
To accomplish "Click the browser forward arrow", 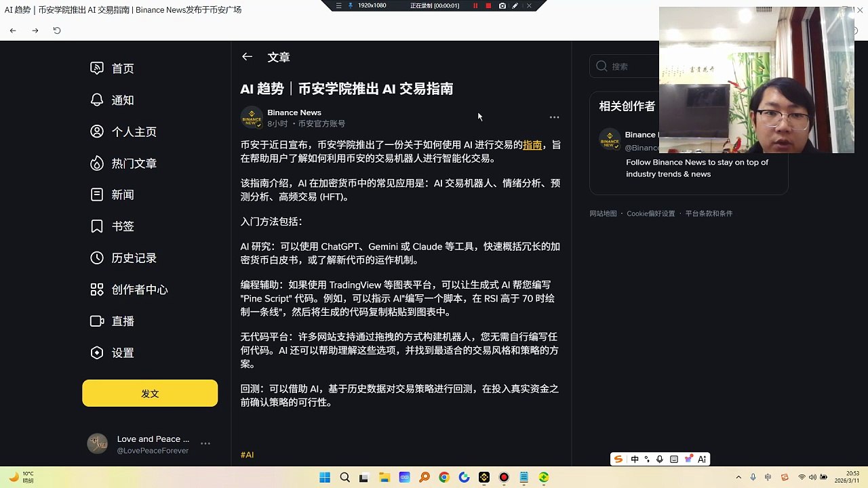I will (35, 30).
